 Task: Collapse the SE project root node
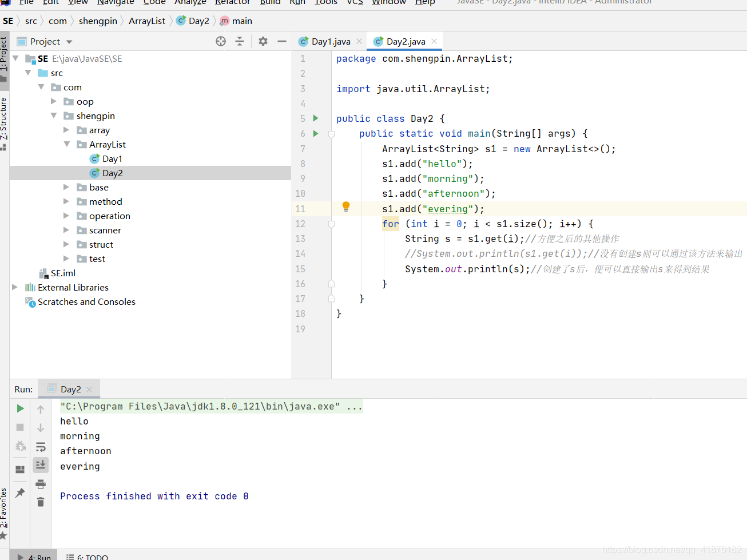point(15,58)
